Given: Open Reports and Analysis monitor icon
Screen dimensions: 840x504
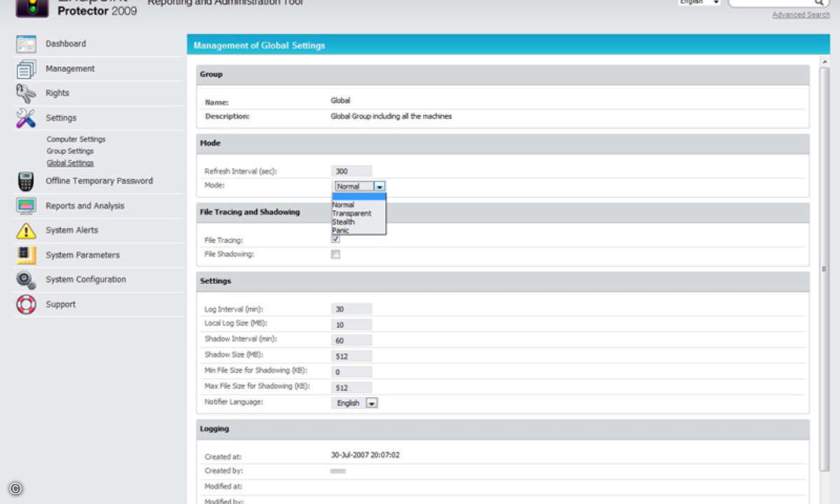Looking at the screenshot, I should click(x=26, y=206).
